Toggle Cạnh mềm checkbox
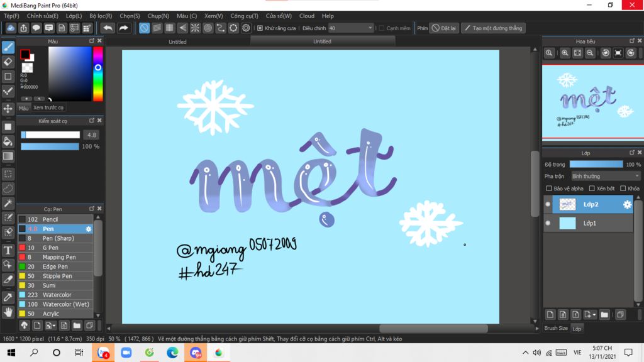 click(382, 28)
